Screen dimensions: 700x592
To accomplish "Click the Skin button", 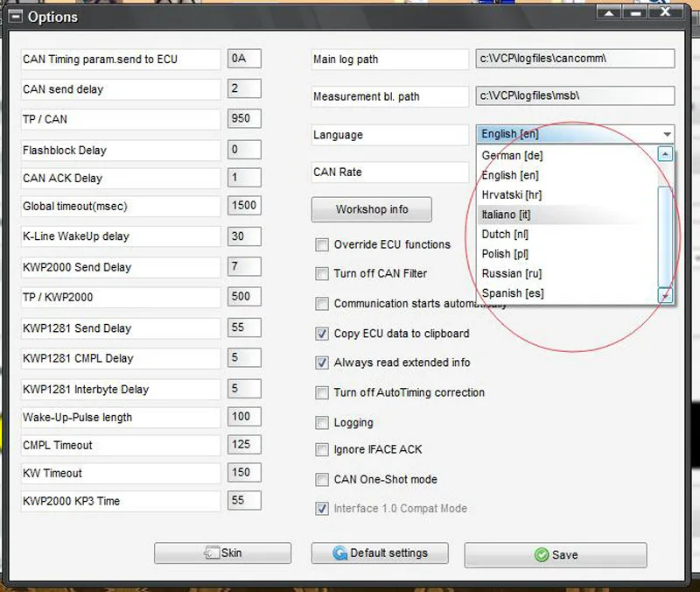I will [222, 553].
